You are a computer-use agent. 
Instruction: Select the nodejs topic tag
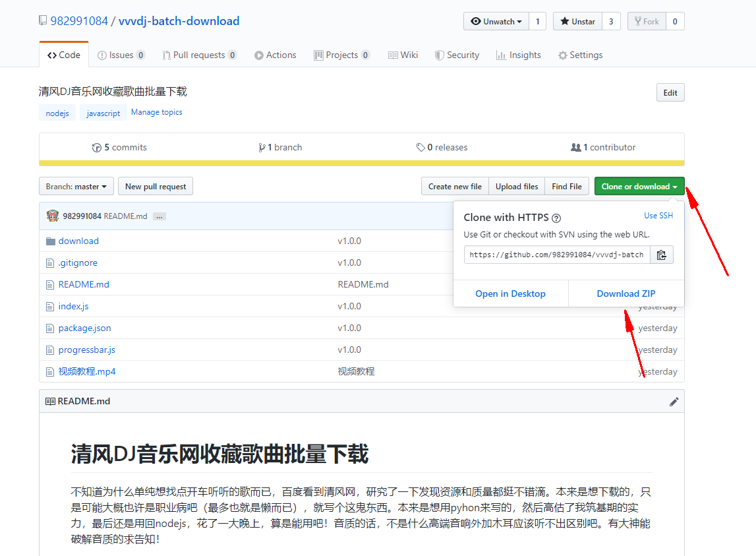(57, 113)
